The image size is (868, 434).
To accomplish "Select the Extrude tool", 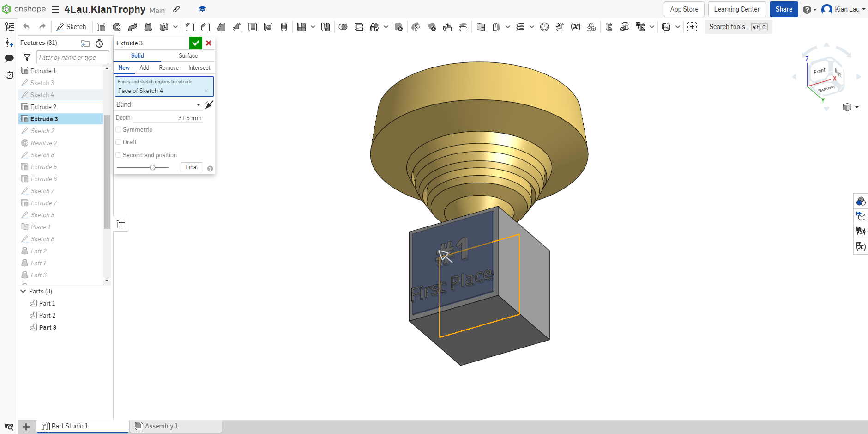I will (x=101, y=27).
